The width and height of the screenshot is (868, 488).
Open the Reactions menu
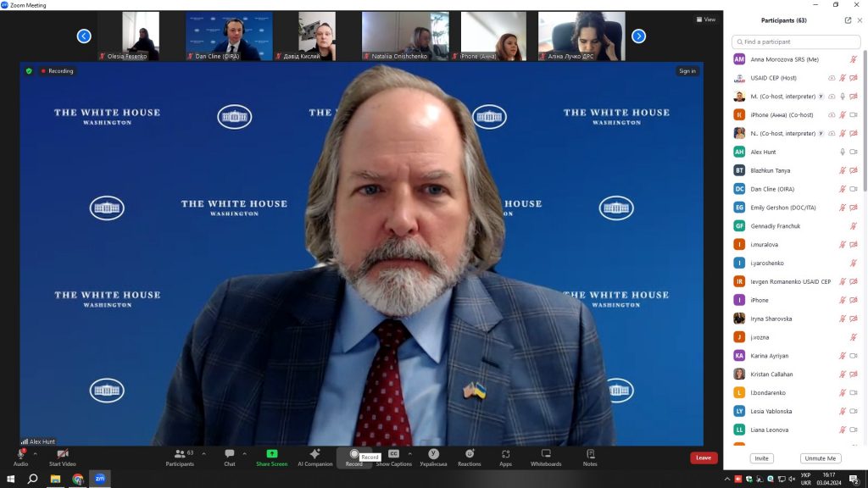tap(470, 457)
